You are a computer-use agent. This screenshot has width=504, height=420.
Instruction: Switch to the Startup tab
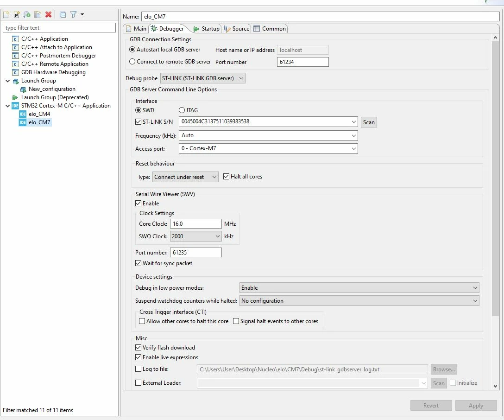tap(206, 29)
